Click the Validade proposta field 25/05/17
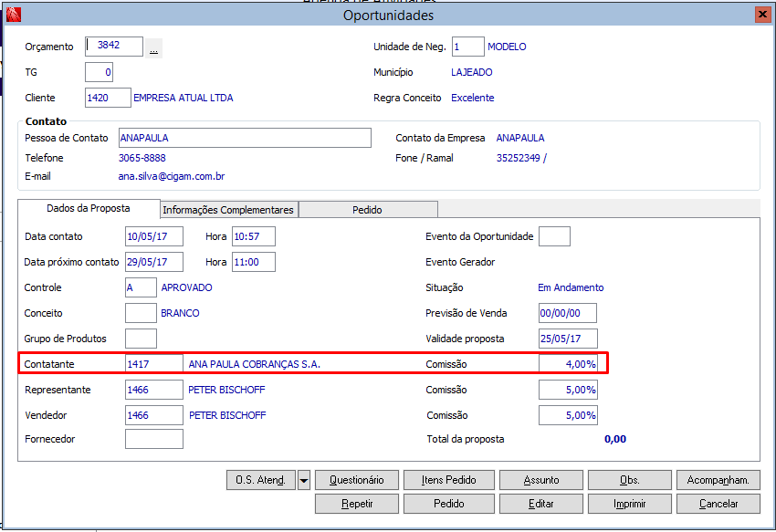 [x=568, y=339]
